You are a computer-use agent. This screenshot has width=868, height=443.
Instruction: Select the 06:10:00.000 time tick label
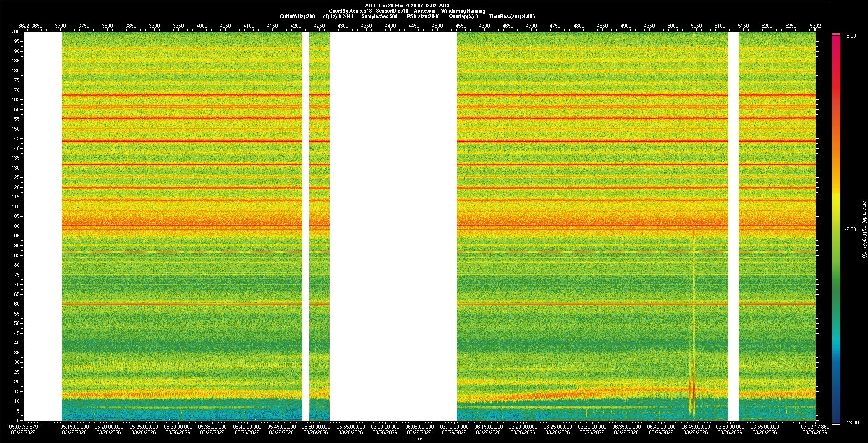pos(454,427)
